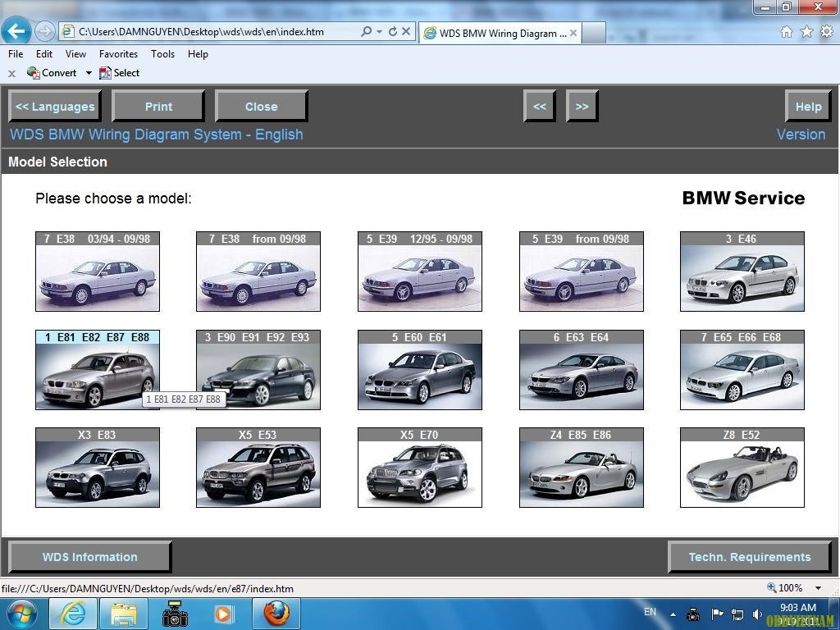
Task: Open Techn. Requirements
Action: tap(750, 557)
